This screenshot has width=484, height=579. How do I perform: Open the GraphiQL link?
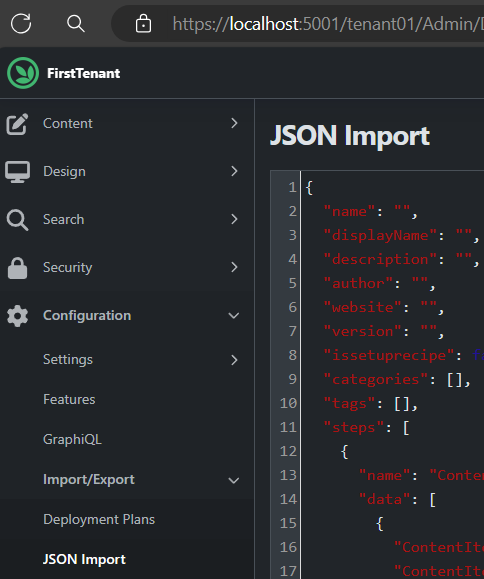72,439
